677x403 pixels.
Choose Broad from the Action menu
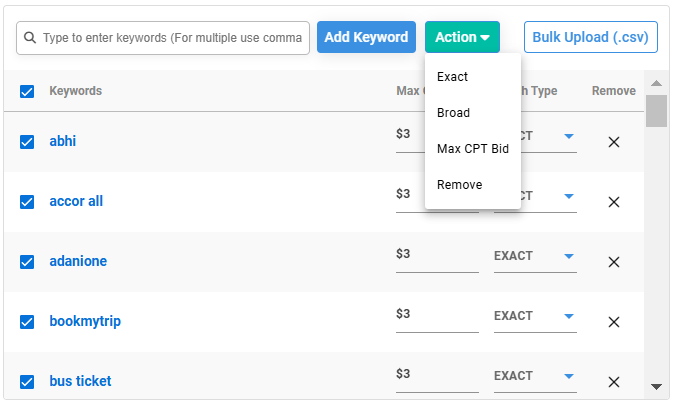(x=453, y=113)
